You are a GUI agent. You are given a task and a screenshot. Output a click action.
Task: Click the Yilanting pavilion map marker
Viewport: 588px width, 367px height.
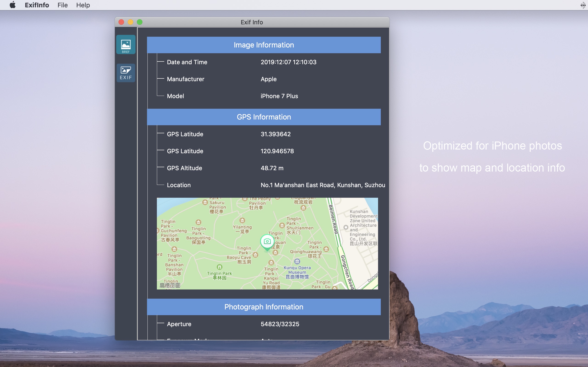(x=242, y=220)
